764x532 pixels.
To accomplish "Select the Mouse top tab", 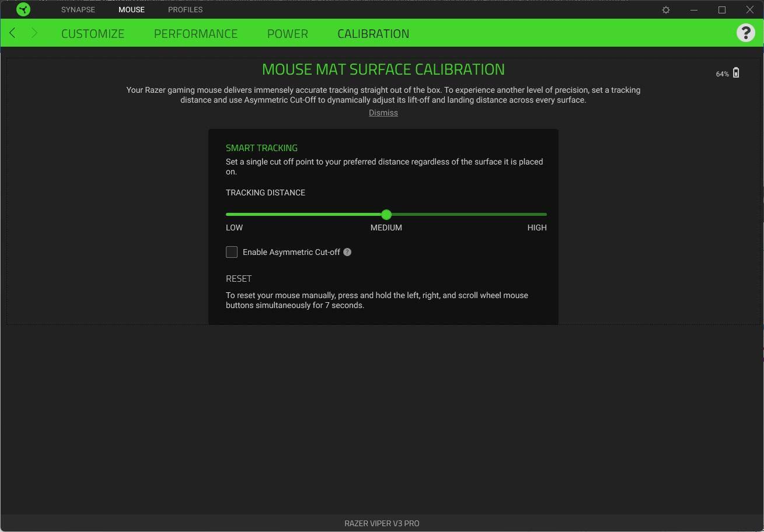I will [x=131, y=10].
